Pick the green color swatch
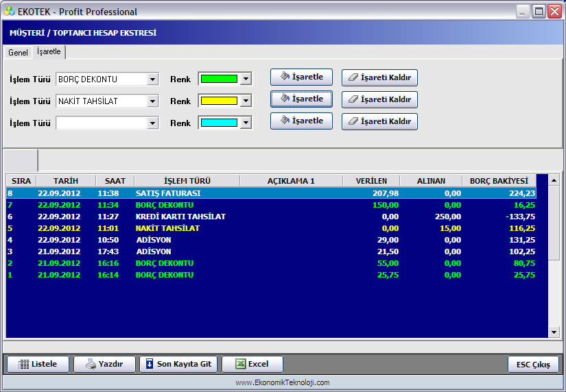This screenshot has height=392, width=566. 219,79
